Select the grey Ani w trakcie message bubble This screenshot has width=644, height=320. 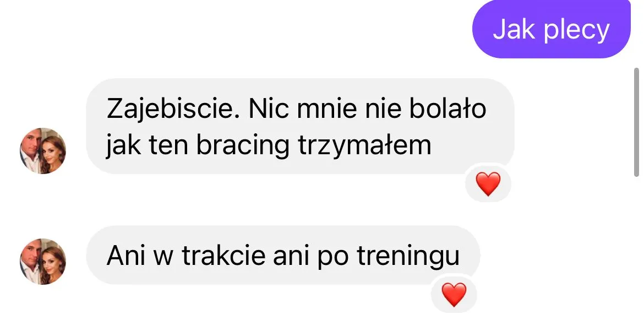pyautogui.click(x=283, y=255)
